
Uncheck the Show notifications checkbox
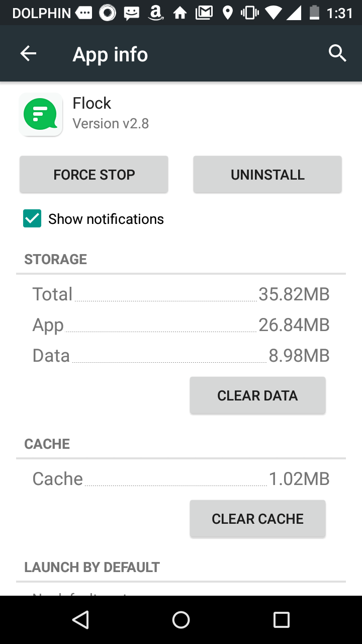point(32,219)
